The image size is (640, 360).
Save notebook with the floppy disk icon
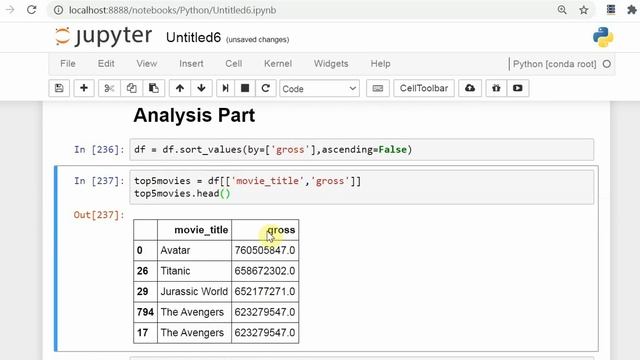click(x=59, y=88)
